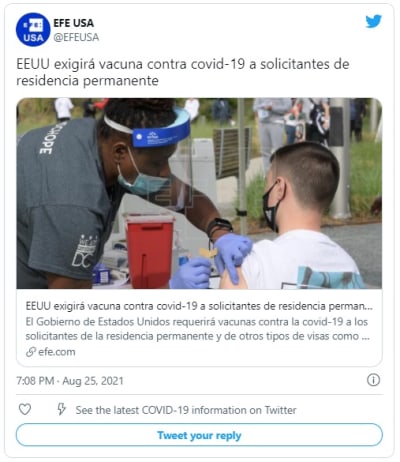Open the vaccination photo in the card

pyautogui.click(x=199, y=193)
